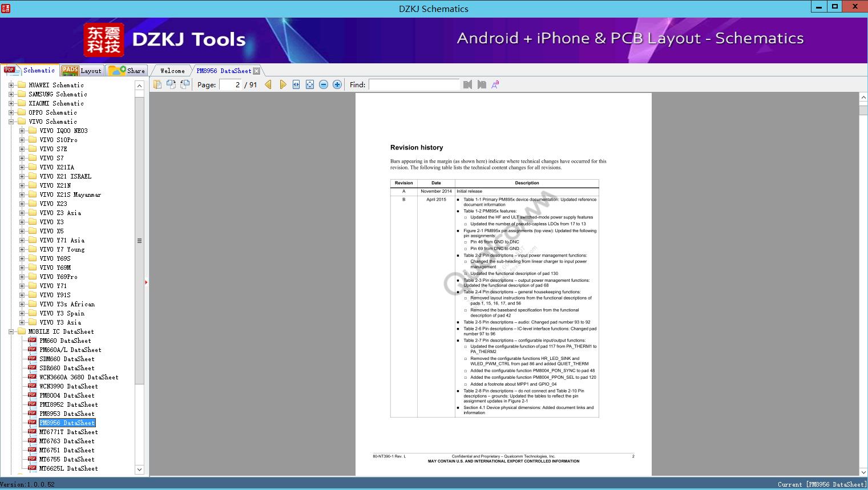868x490 pixels.
Task: Expand the SAMSUNG Schematic folder
Action: tap(11, 94)
